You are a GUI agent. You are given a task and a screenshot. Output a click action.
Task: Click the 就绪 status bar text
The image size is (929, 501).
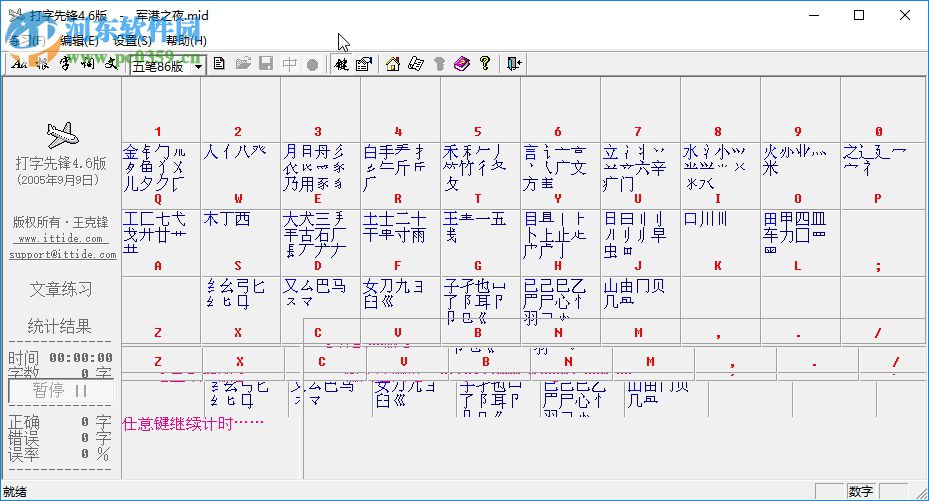click(x=15, y=492)
